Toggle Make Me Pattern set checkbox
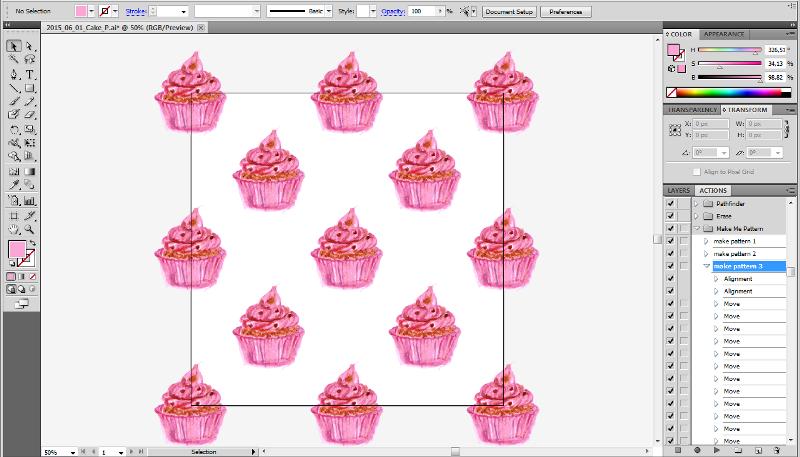Screen dimensions: 800x457 coord(670,228)
